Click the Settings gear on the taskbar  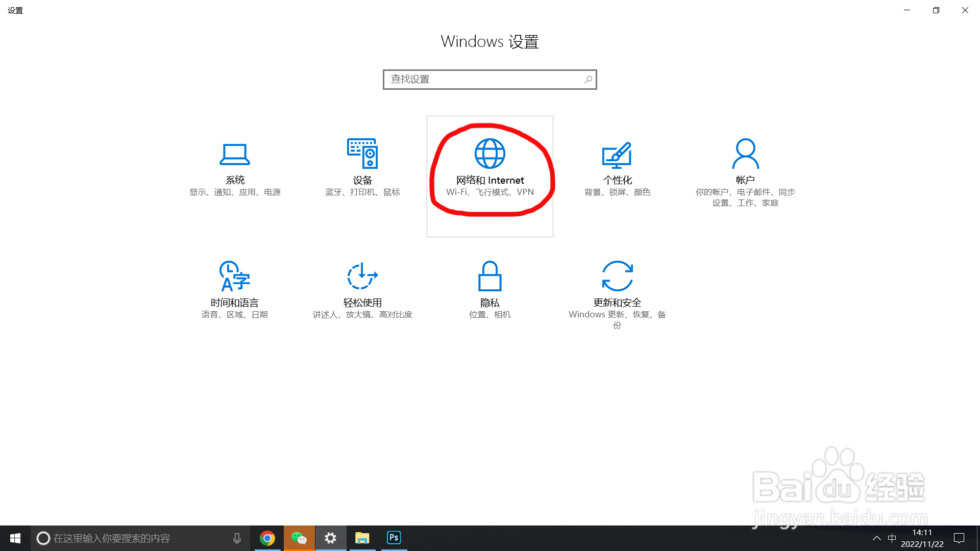pos(331,538)
